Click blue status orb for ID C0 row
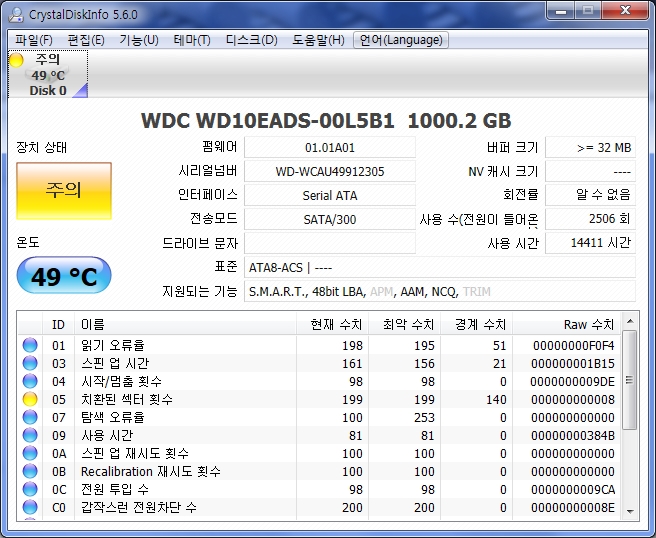This screenshot has width=656, height=538. (30, 507)
